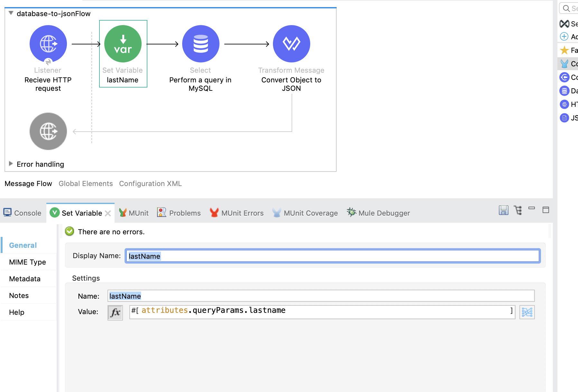The width and height of the screenshot is (578, 392).
Task: Click the gray HTTP response icon in flow
Action: click(x=48, y=131)
